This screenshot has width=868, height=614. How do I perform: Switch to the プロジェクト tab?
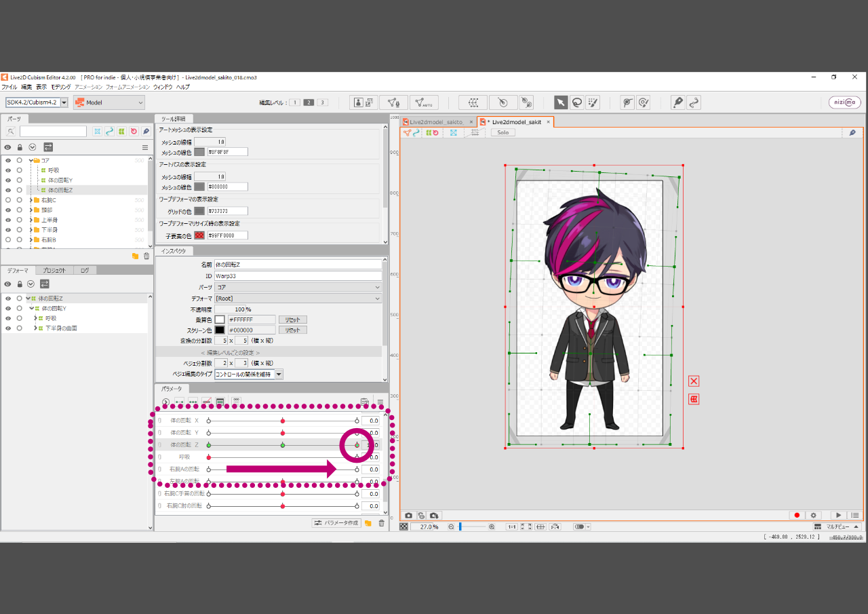click(54, 270)
